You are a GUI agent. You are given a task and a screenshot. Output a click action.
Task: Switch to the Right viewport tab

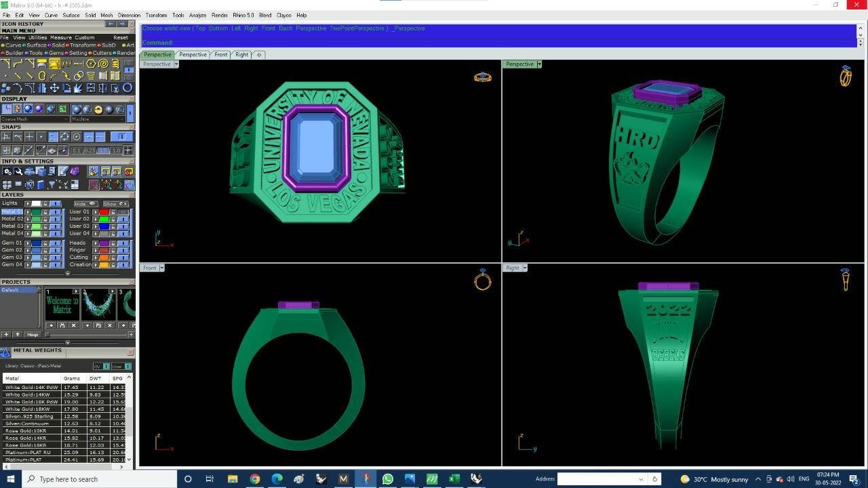pyautogui.click(x=241, y=54)
